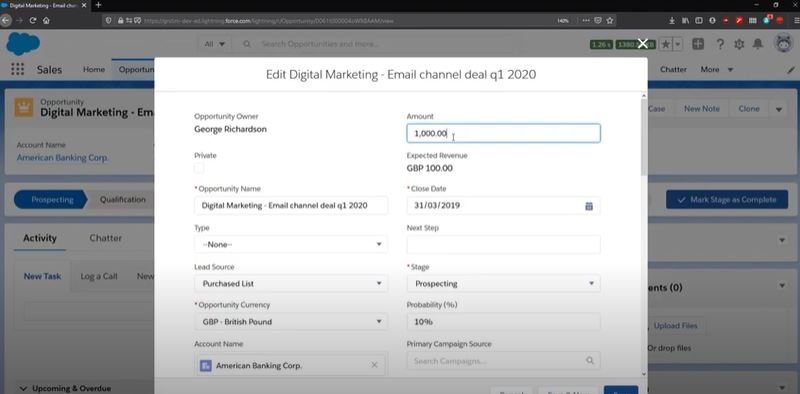Screen dimensions: 800x394
Task: Open the notifications bell
Action: tap(758, 44)
